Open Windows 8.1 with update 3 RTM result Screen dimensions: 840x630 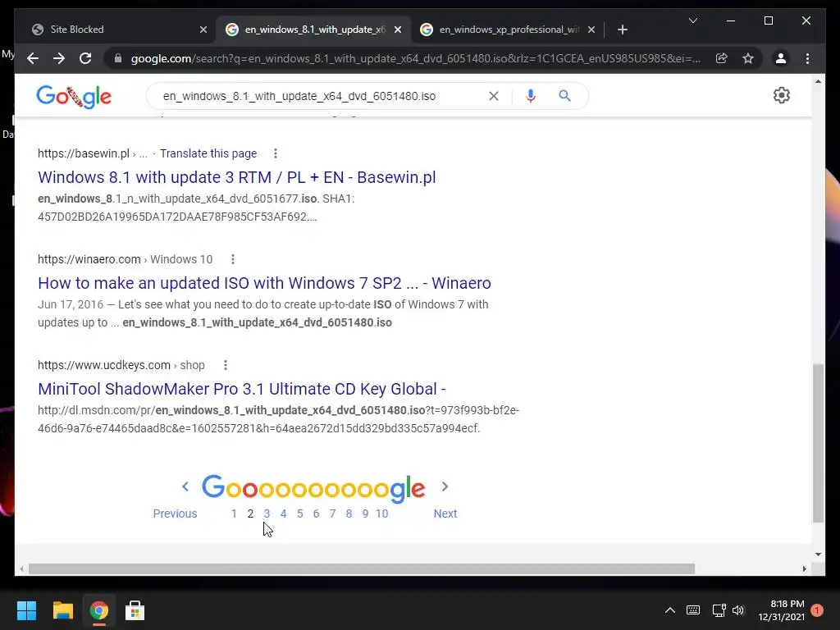237,177
